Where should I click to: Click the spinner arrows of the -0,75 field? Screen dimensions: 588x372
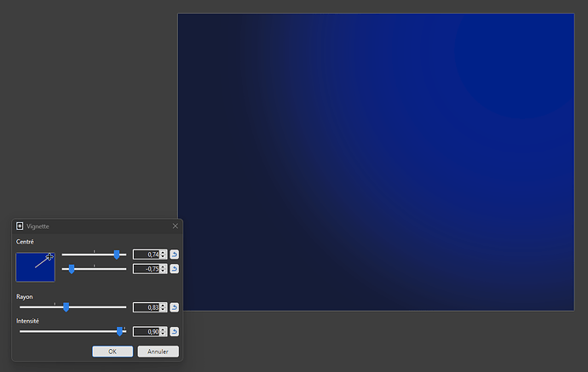163,269
